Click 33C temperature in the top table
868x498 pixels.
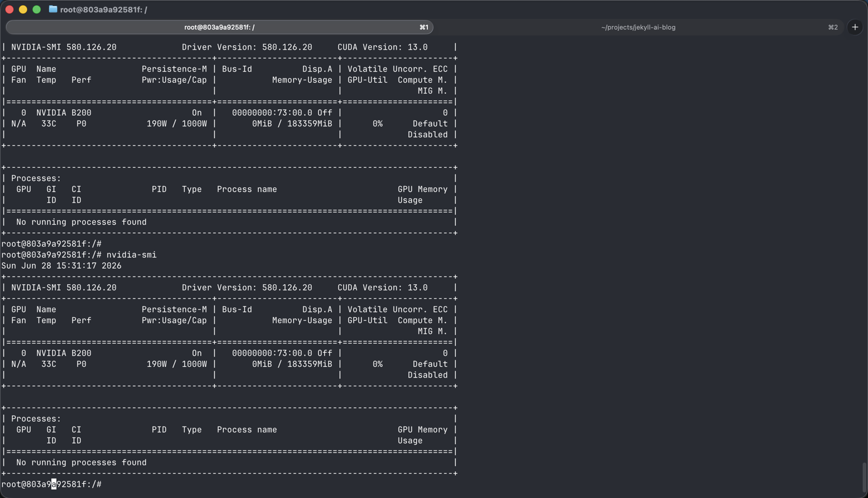49,124
